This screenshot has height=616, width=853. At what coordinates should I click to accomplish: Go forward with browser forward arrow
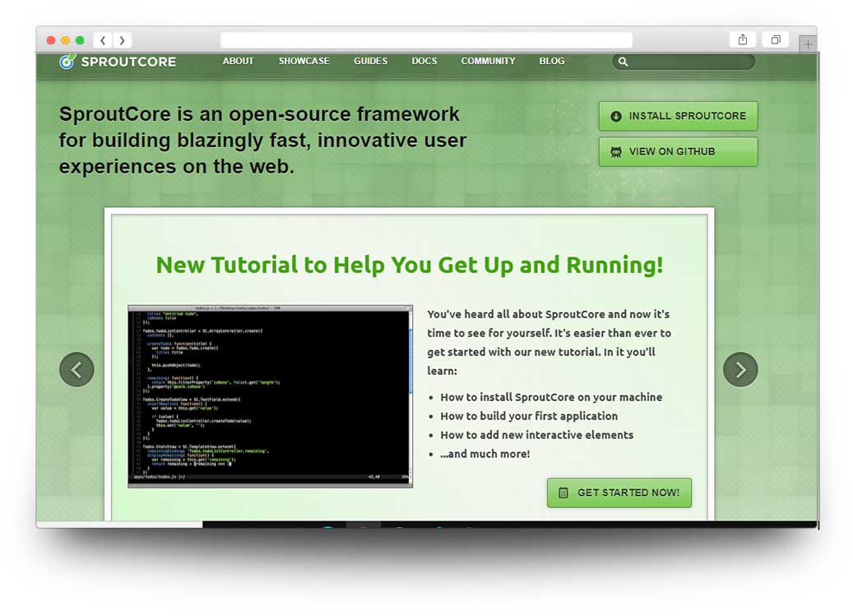(122, 40)
